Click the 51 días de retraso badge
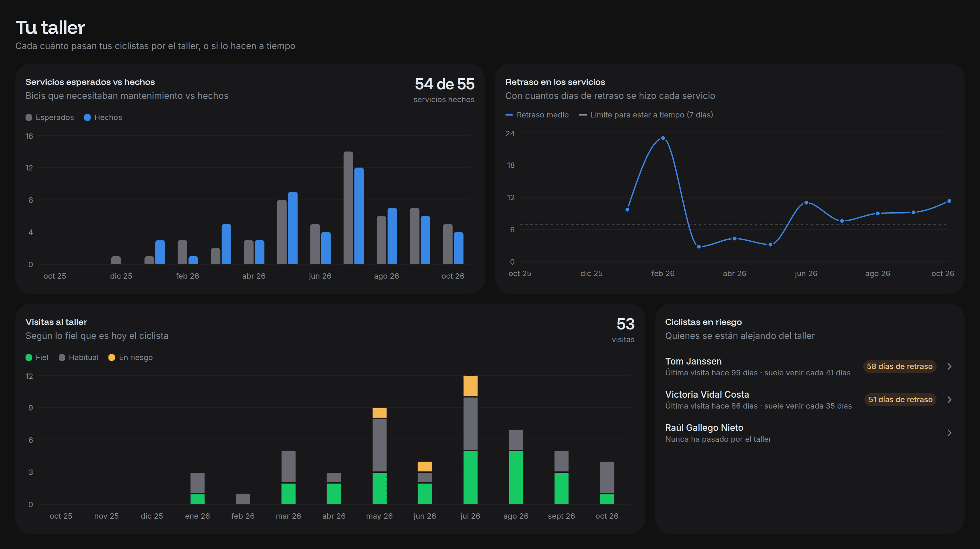980x549 pixels. click(900, 399)
